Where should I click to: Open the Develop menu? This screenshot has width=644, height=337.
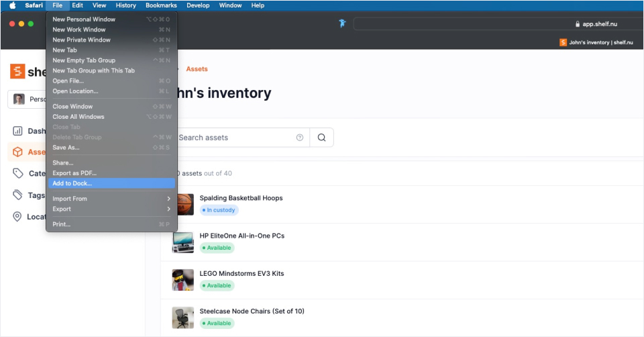198,5
